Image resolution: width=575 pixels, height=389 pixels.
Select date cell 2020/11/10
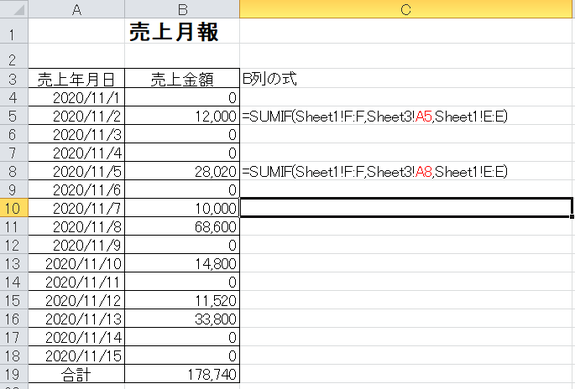click(x=77, y=263)
